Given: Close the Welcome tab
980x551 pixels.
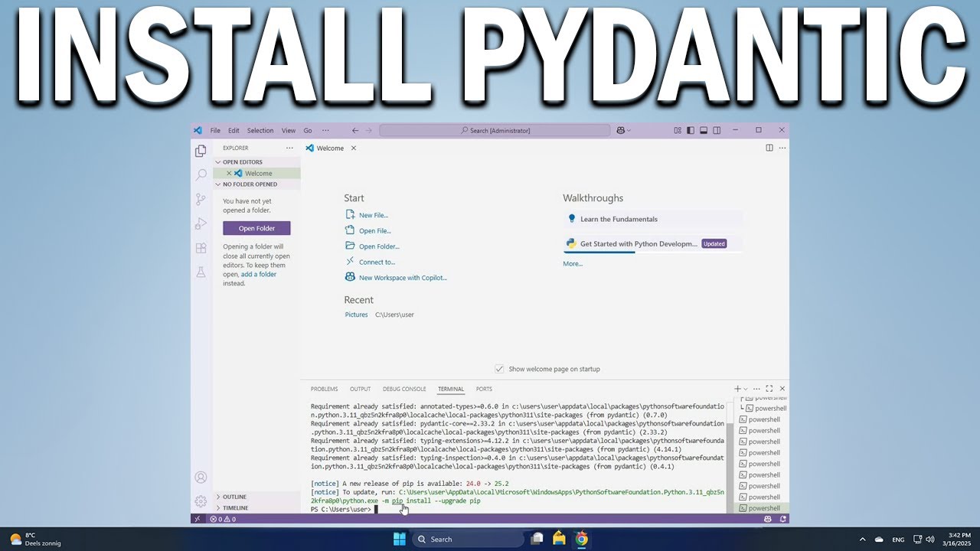Looking at the screenshot, I should point(354,148).
